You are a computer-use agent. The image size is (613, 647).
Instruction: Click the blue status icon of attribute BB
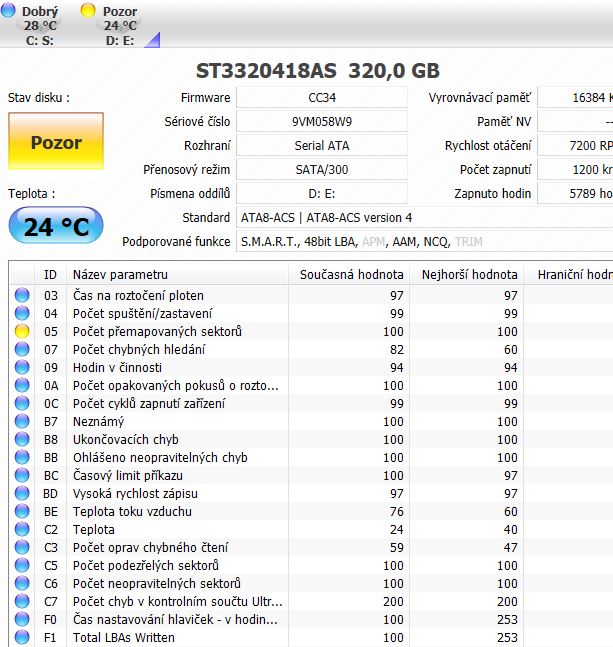22,457
